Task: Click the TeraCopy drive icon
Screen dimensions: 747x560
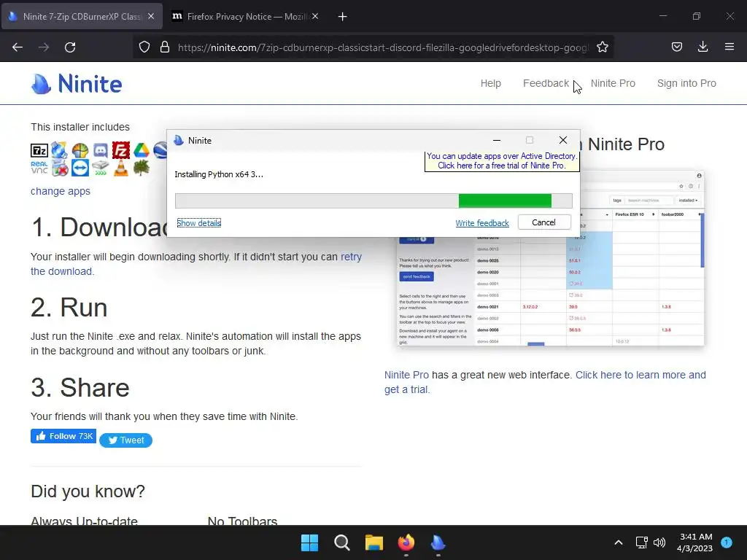Action: click(x=101, y=168)
